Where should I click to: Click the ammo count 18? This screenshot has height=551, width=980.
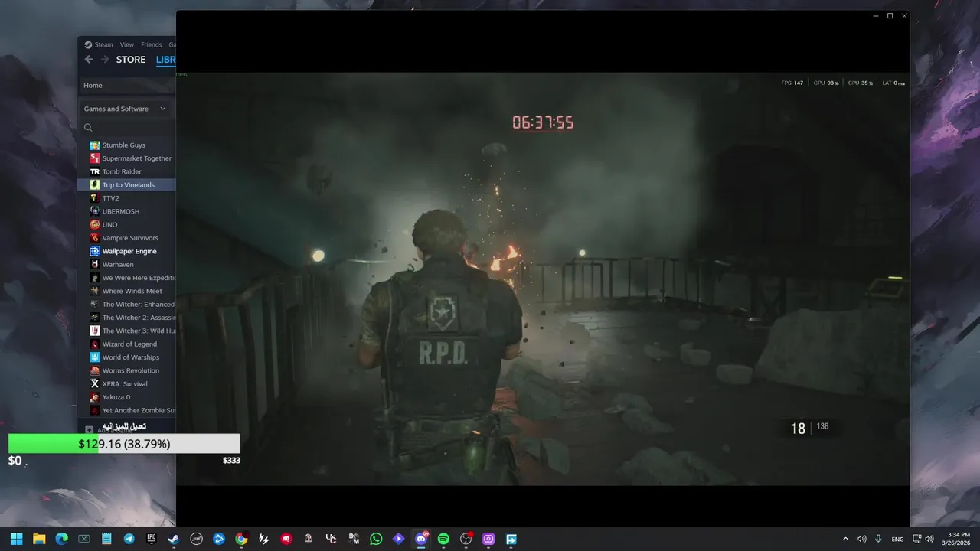798,429
